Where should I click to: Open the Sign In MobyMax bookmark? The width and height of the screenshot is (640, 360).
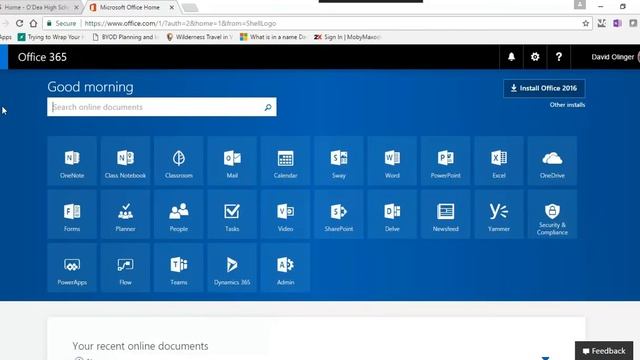tap(347, 37)
